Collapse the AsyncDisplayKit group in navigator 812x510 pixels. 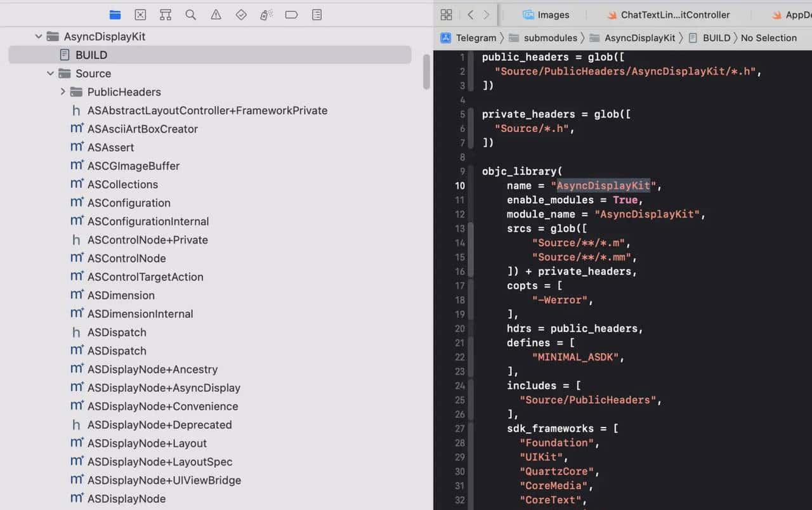coord(39,37)
